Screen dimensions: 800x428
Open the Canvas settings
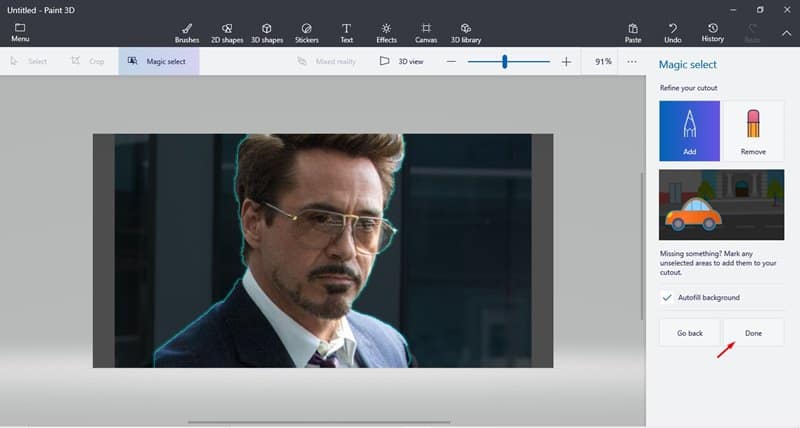pyautogui.click(x=426, y=33)
